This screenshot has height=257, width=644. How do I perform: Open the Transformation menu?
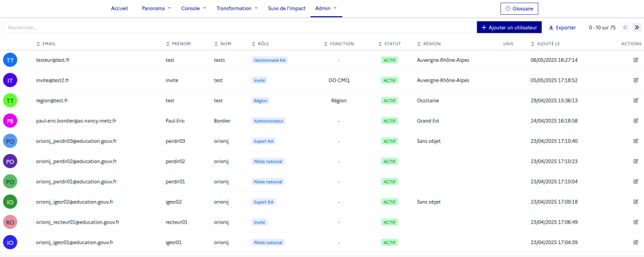[x=237, y=8]
